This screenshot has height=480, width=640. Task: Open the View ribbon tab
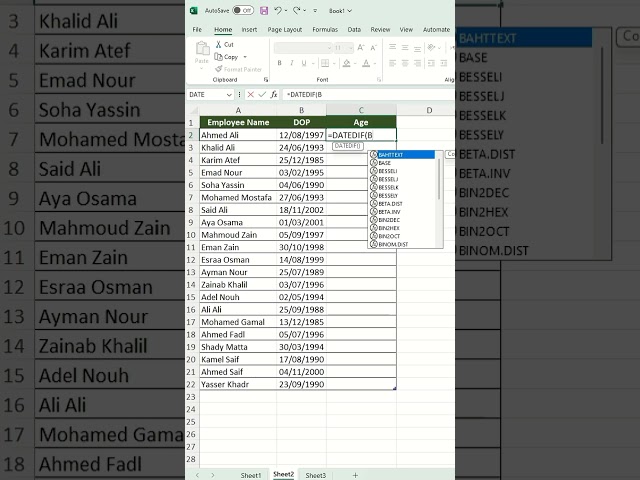click(406, 29)
